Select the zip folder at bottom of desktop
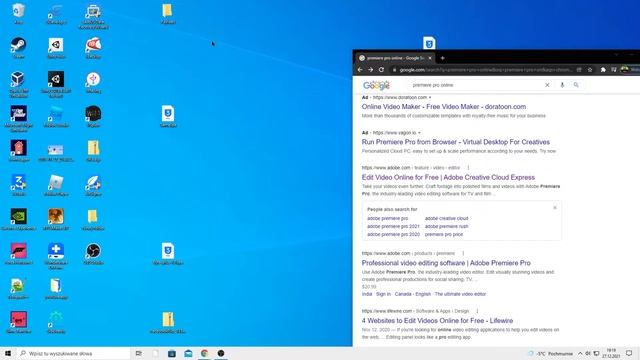The width and height of the screenshot is (640, 360). pyautogui.click(x=168, y=322)
